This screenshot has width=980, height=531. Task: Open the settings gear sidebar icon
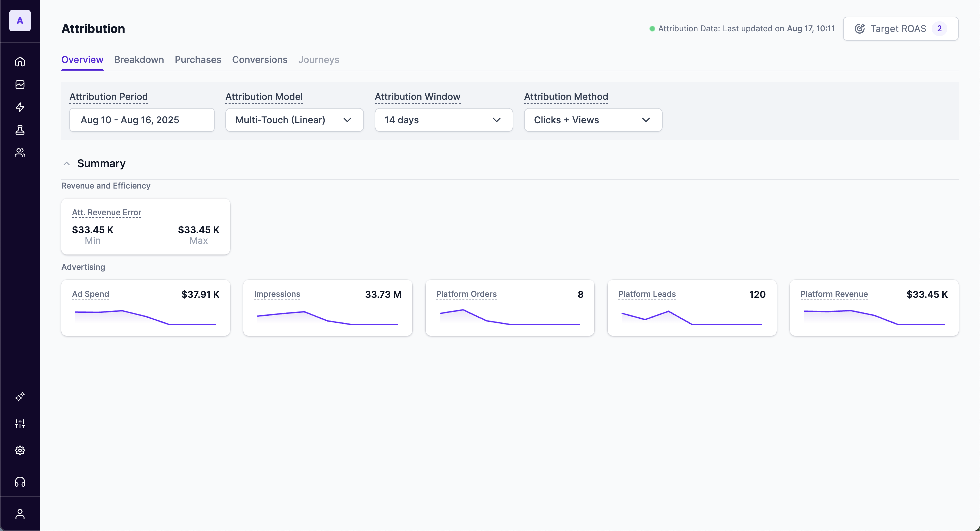[20, 450]
